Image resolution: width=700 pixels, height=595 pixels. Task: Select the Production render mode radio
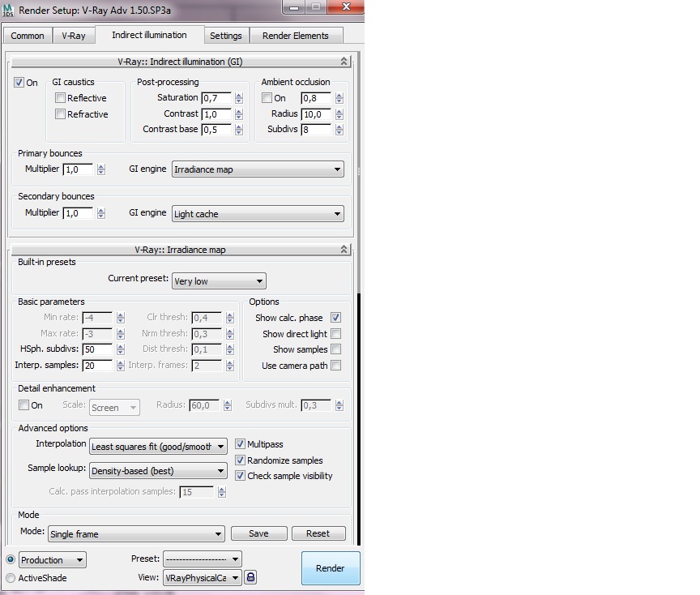(x=11, y=559)
